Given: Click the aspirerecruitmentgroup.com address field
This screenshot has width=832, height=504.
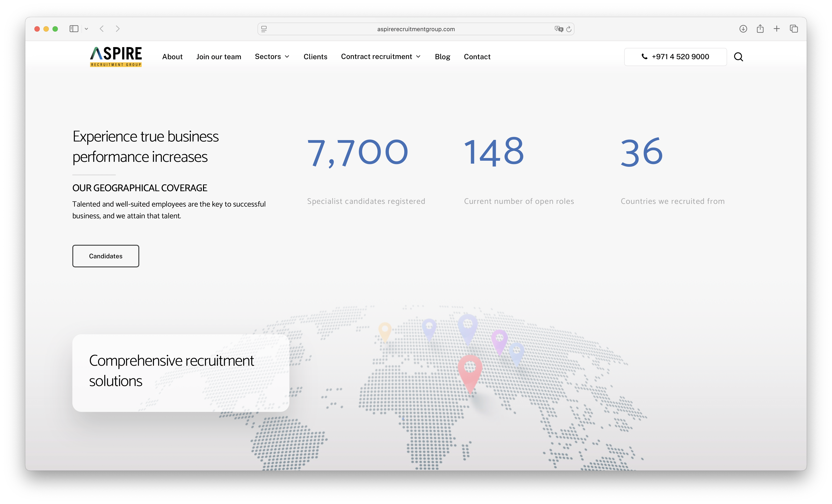Looking at the screenshot, I should 416,29.
